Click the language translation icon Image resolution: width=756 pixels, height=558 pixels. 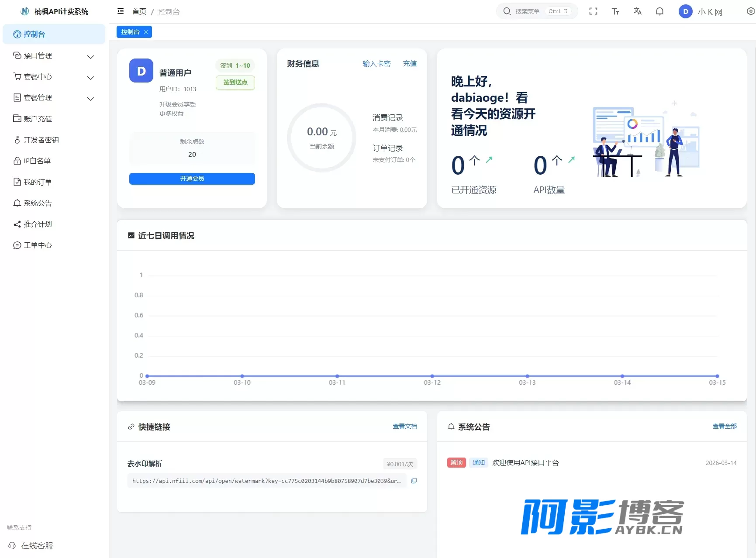click(638, 11)
